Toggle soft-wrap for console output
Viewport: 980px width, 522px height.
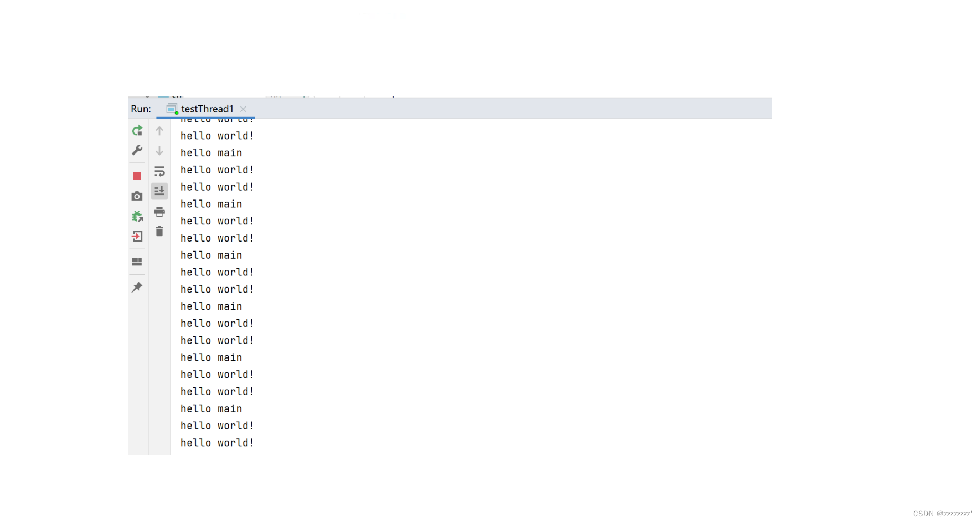pyautogui.click(x=159, y=171)
